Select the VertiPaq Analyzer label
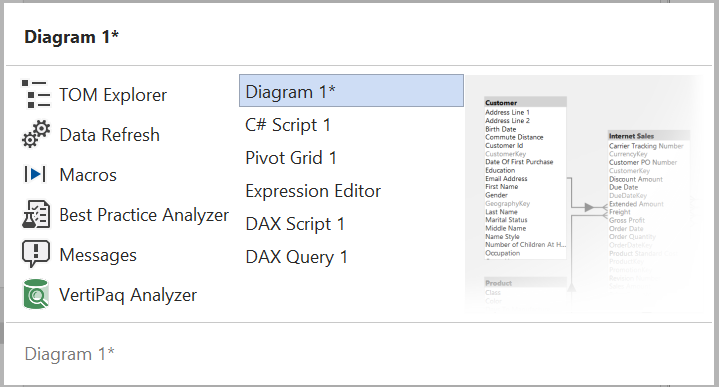Screen dimensions: 719x387 128,294
